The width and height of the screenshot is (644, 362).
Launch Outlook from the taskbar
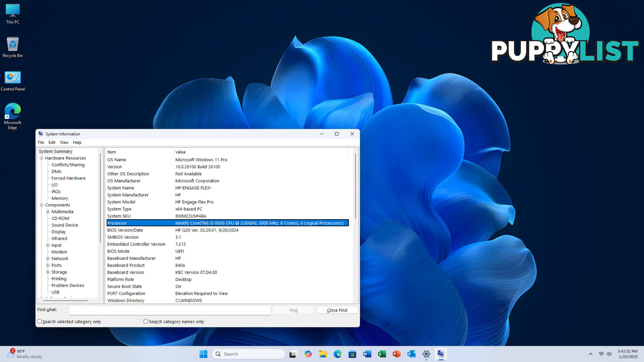(411, 354)
